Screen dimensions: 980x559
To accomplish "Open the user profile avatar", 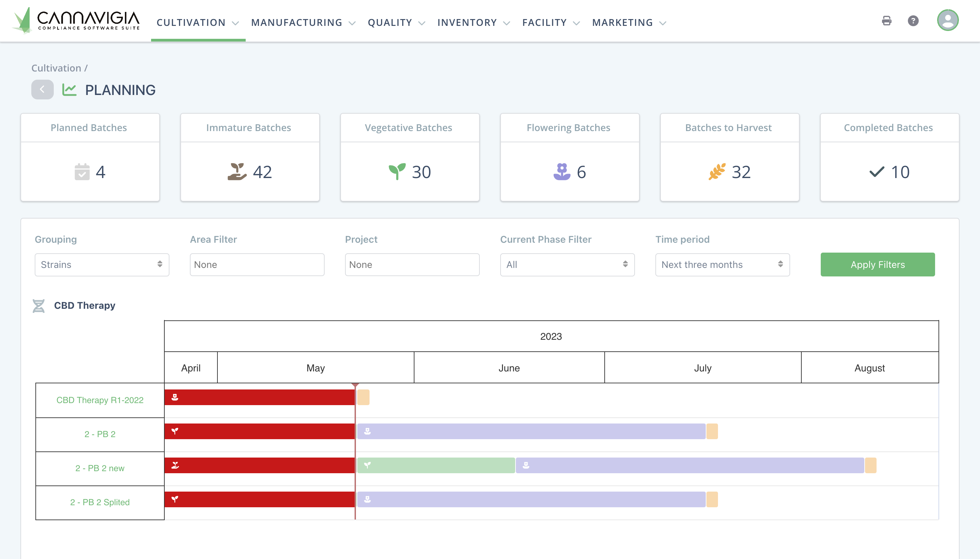I will click(947, 20).
